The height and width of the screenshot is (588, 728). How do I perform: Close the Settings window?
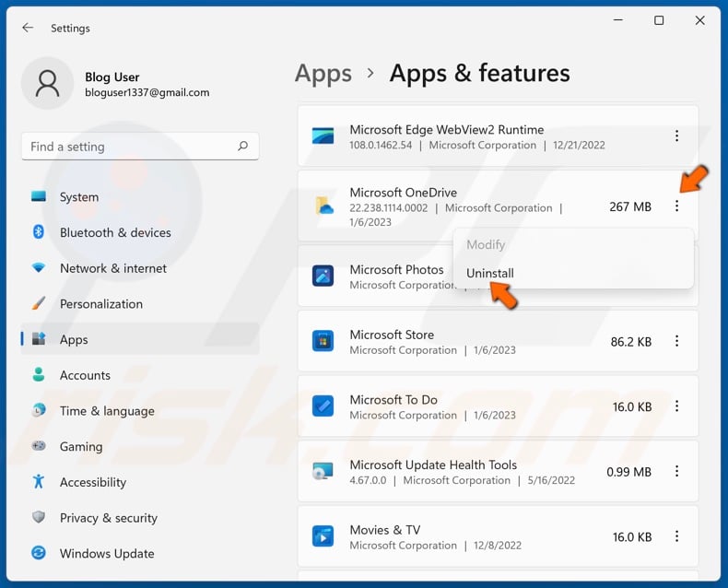pyautogui.click(x=699, y=20)
